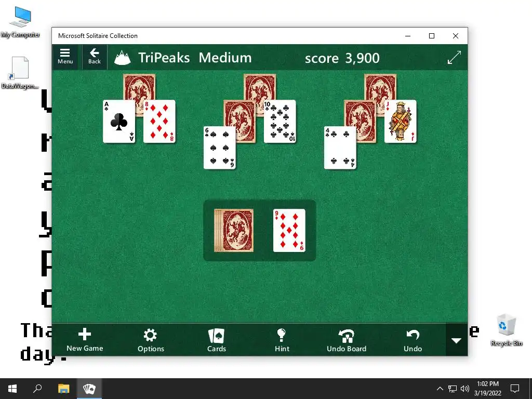532x399 pixels.
Task: Draw a card from the stock pile
Action: point(234,230)
